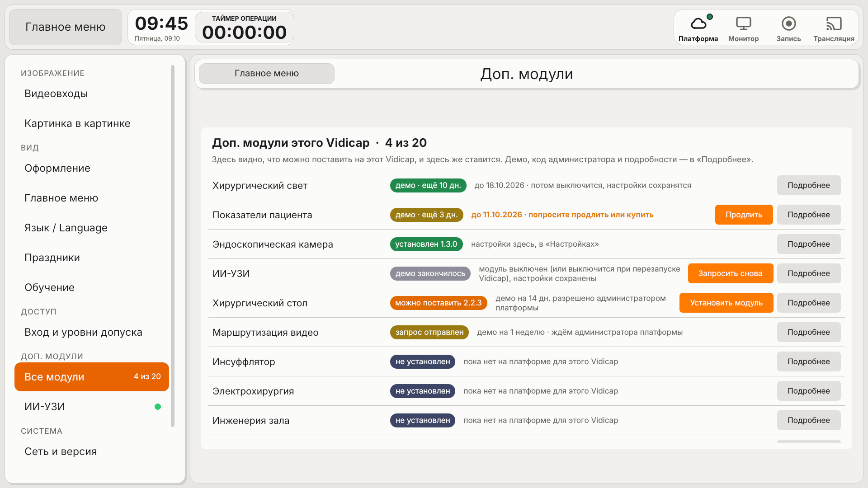
Task: Click Установить модуль for Хирургический стол
Action: tap(726, 303)
